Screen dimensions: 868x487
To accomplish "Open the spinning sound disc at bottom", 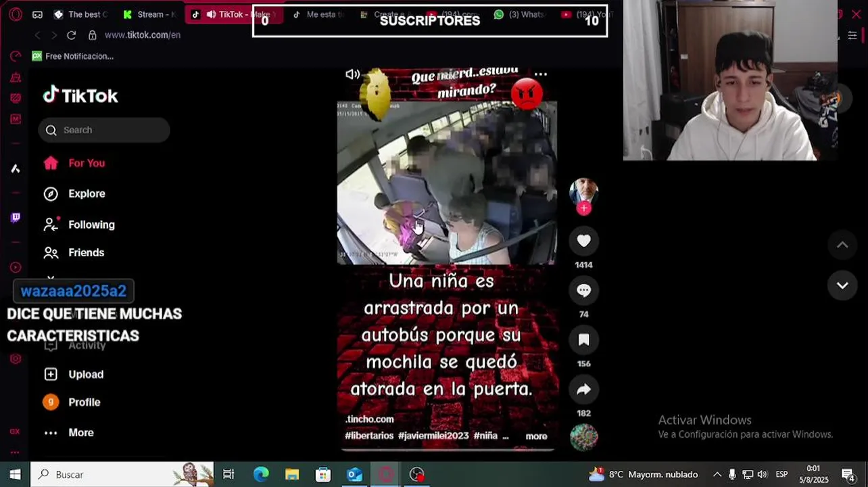I will (584, 437).
